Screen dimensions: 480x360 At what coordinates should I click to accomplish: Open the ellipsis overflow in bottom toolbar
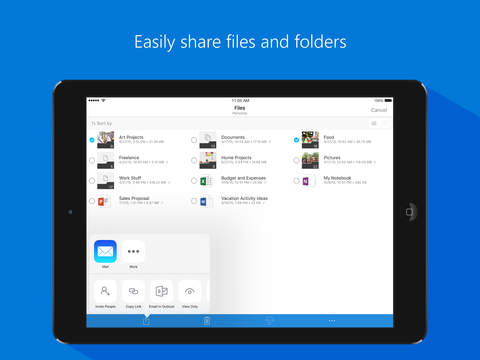tap(332, 321)
